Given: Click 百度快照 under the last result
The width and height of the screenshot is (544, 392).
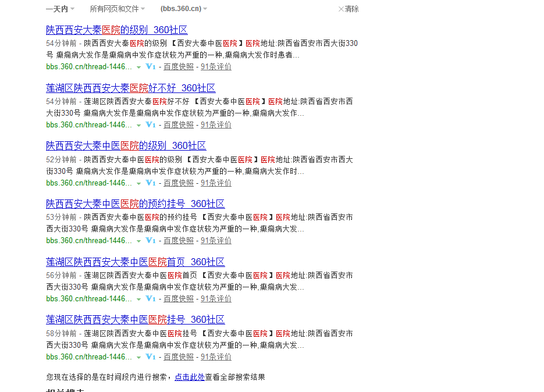Looking at the screenshot, I should point(178,357).
